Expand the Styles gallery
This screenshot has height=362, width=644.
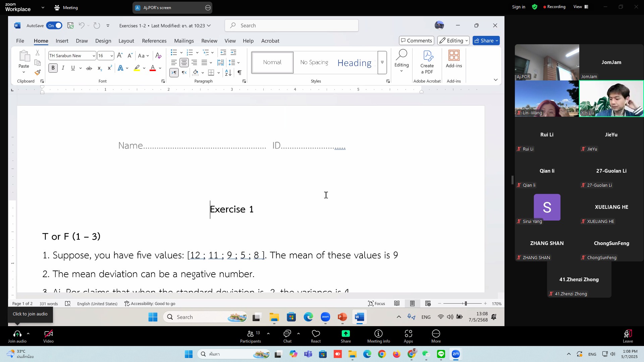[x=382, y=62]
